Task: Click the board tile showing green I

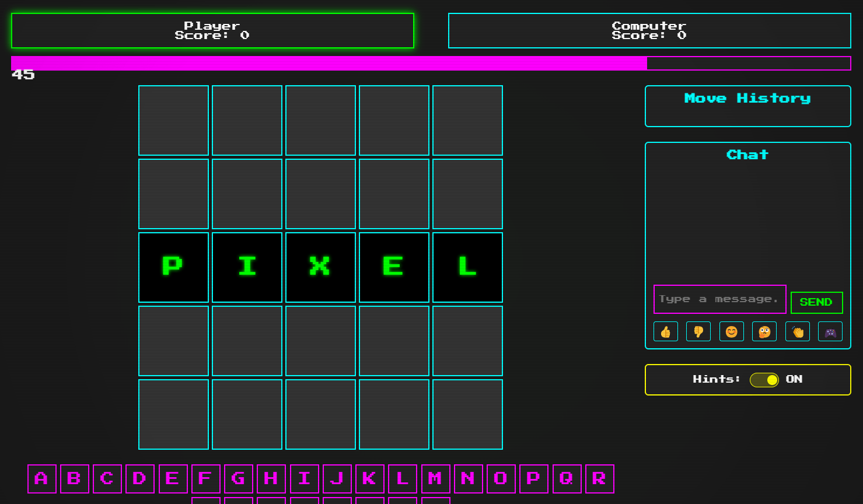Action: tap(247, 267)
